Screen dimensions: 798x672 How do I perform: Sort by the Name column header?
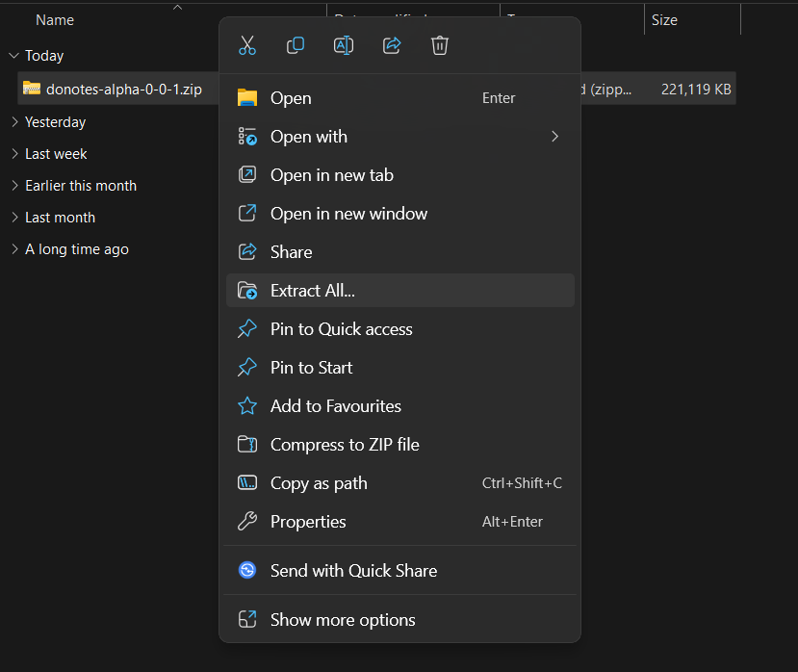coord(55,20)
